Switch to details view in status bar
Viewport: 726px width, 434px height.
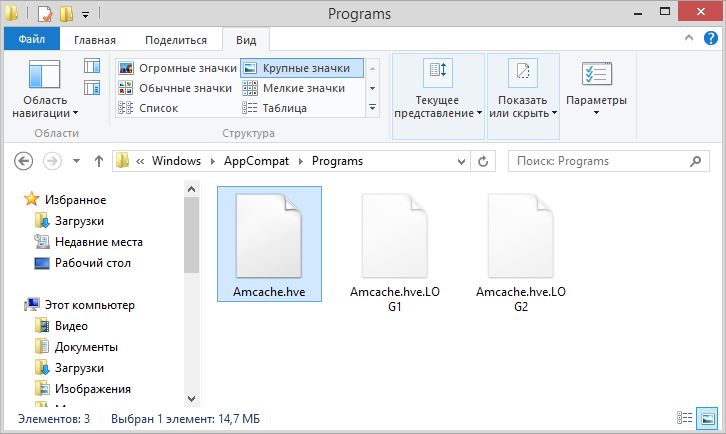pos(684,418)
